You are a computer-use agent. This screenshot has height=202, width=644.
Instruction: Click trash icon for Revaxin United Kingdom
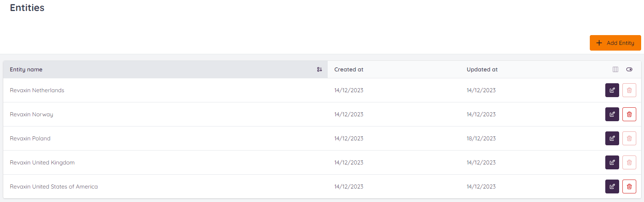coord(629,162)
